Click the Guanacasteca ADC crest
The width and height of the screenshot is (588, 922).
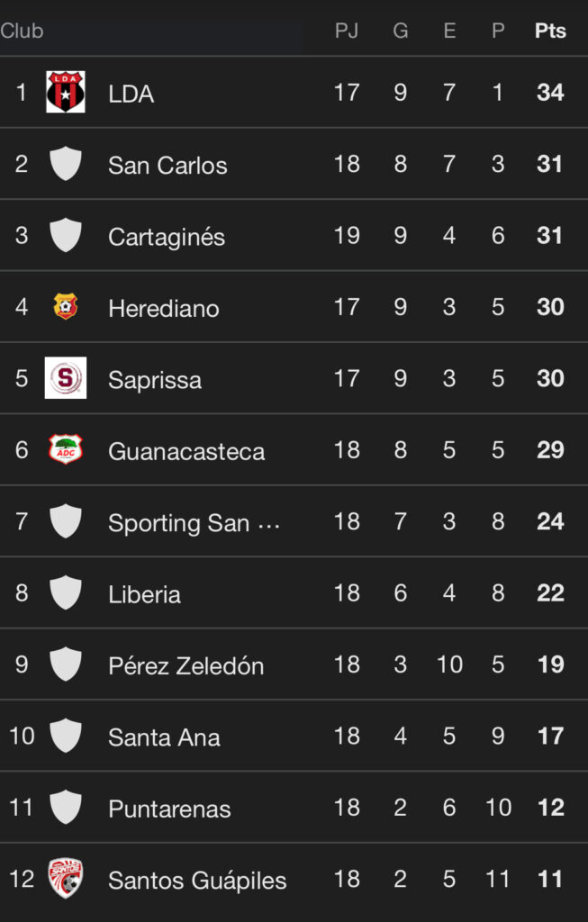[66, 449]
